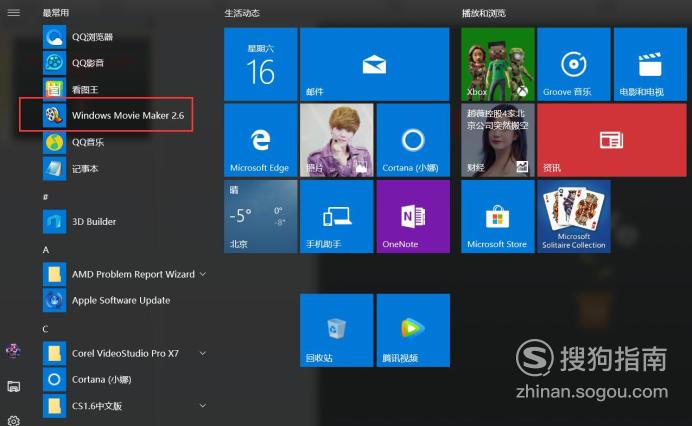Click the 最常用 section header

click(56, 13)
